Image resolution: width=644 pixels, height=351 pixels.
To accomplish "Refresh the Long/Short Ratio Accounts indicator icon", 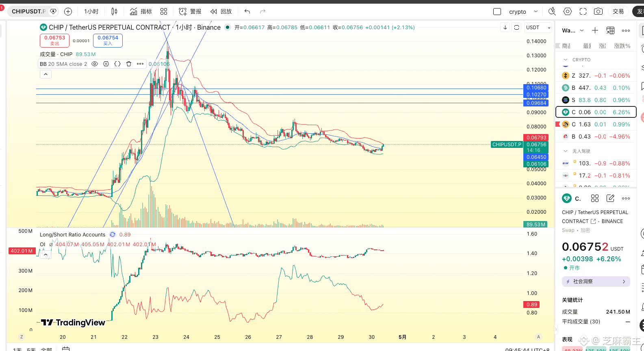I will [113, 234].
